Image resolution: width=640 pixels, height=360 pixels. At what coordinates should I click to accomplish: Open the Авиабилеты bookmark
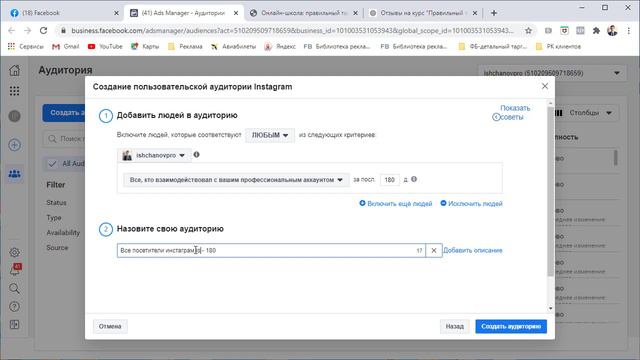233,47
